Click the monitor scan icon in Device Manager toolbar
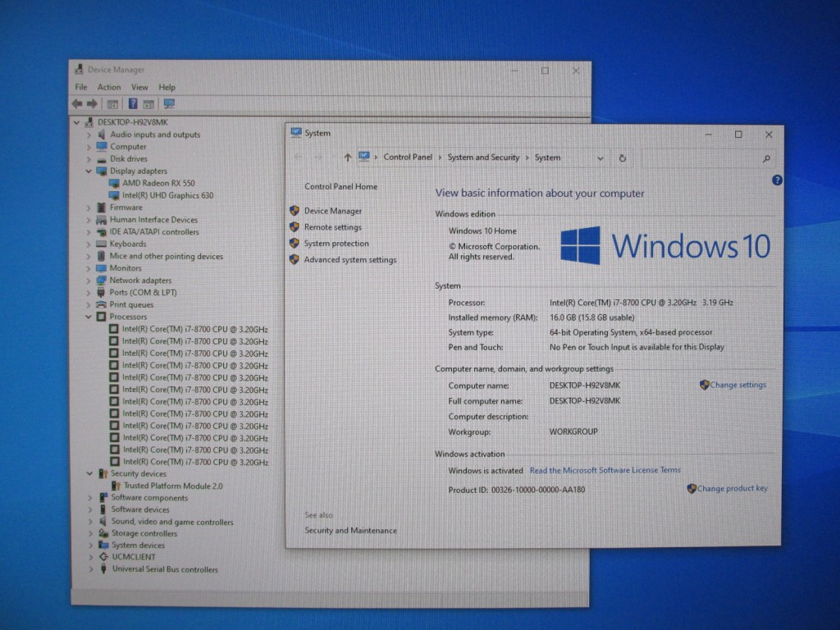This screenshot has width=840, height=630. [169, 103]
